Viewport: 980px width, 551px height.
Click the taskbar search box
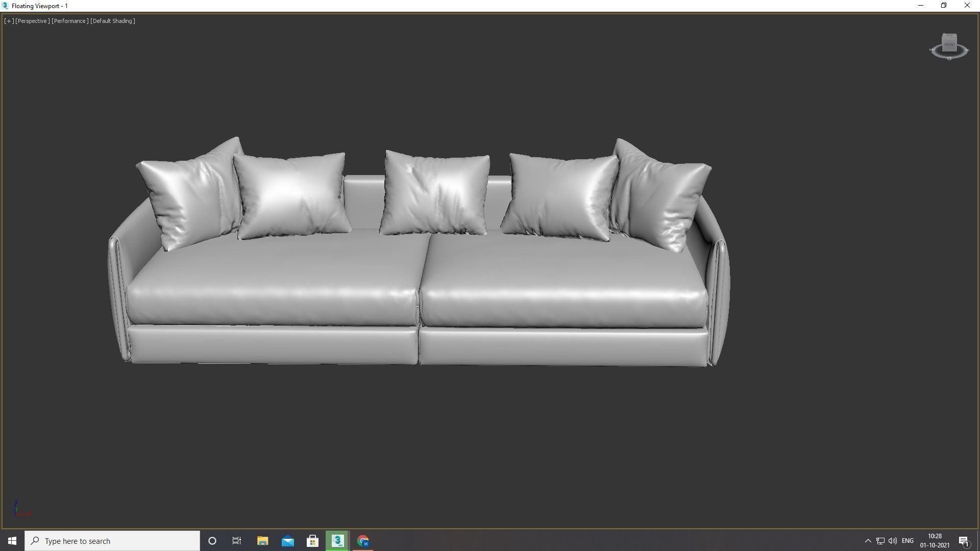[x=112, y=541]
